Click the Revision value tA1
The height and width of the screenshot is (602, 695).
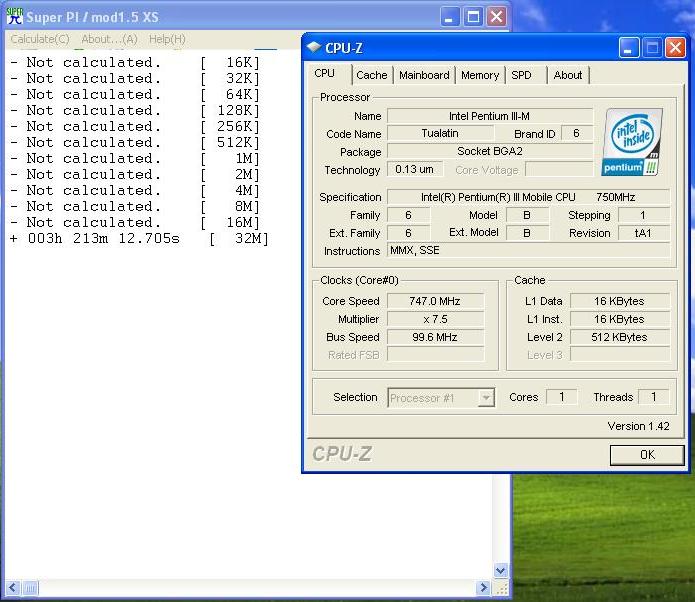[x=644, y=233]
